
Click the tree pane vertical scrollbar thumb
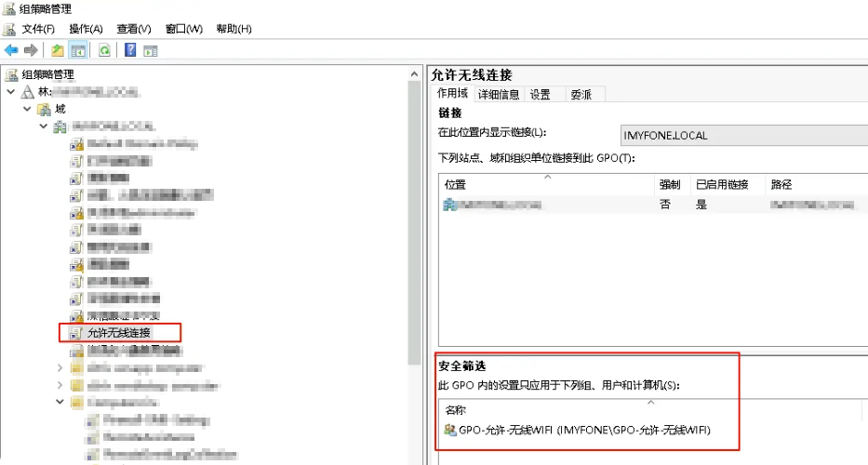coord(415,222)
